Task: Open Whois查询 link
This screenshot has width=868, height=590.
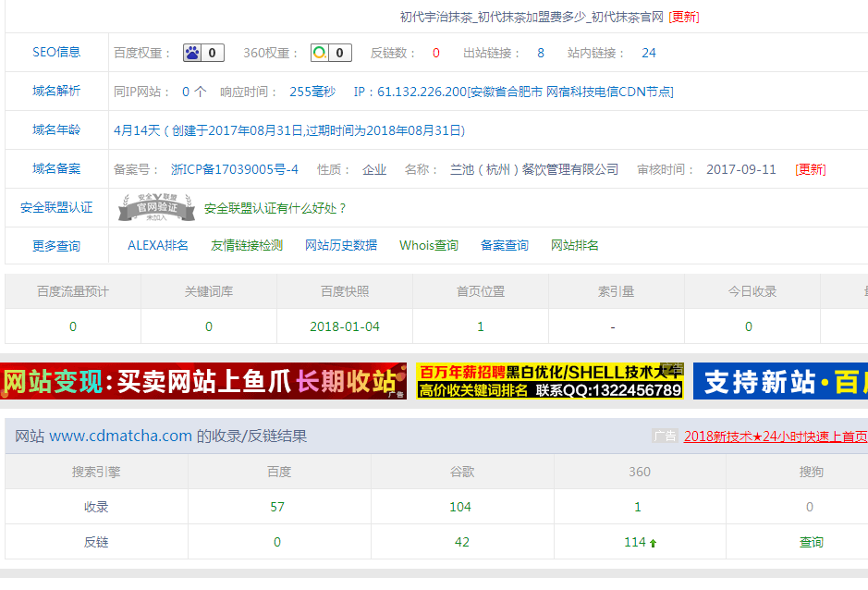Action: [x=429, y=245]
